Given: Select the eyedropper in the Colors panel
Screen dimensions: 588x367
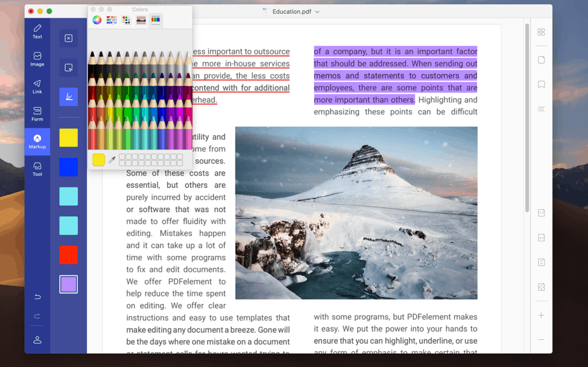Looking at the screenshot, I should pos(112,160).
